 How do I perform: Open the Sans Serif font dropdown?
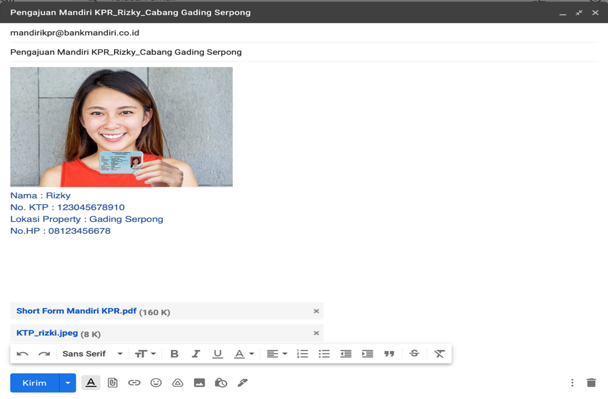coord(92,354)
